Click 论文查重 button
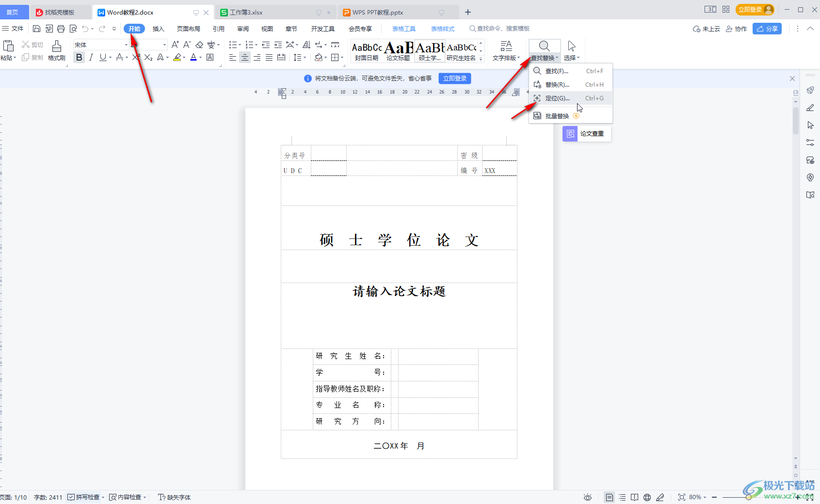820x504 pixels. click(587, 134)
